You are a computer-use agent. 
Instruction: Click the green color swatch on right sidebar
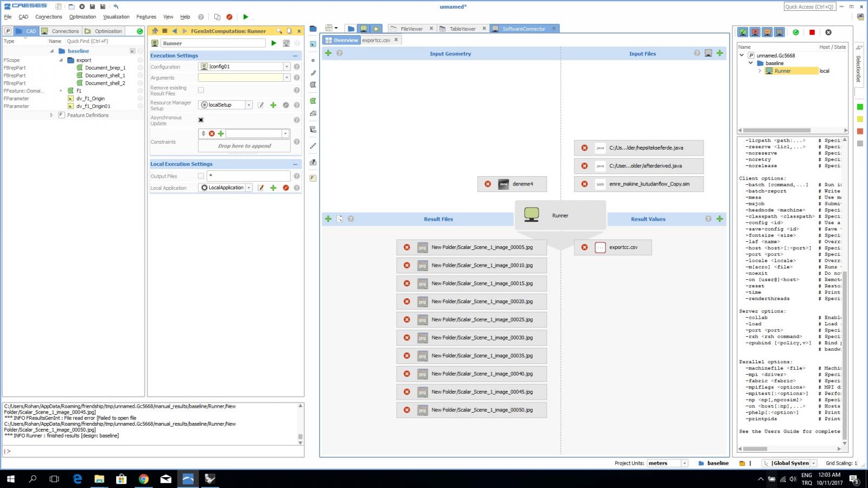(860, 107)
